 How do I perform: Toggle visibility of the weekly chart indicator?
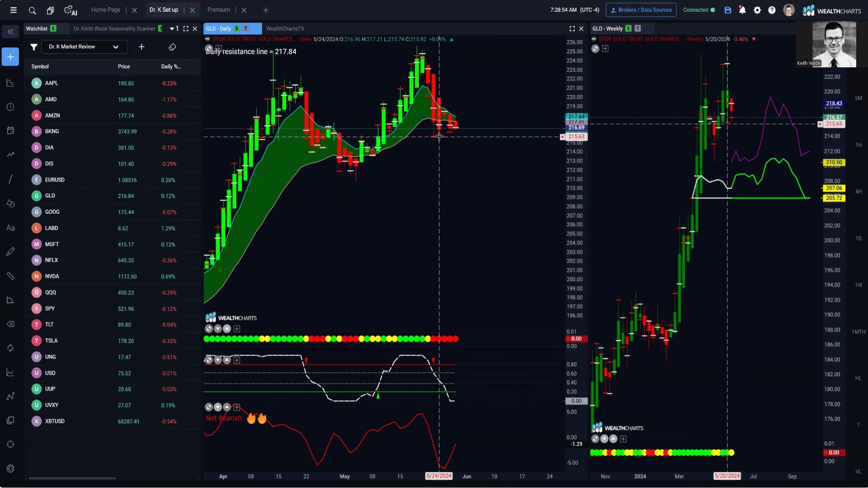(x=595, y=49)
